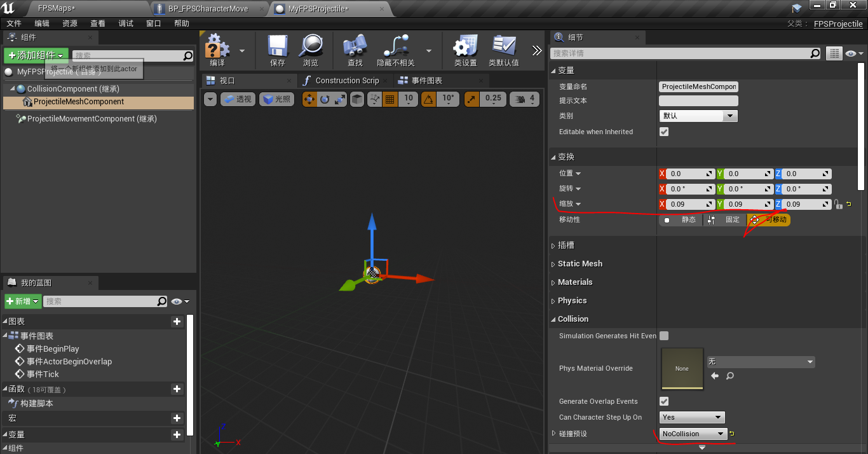868x454 pixels.
Task: Click the coordinate system toggle icon
Action: (x=374, y=99)
